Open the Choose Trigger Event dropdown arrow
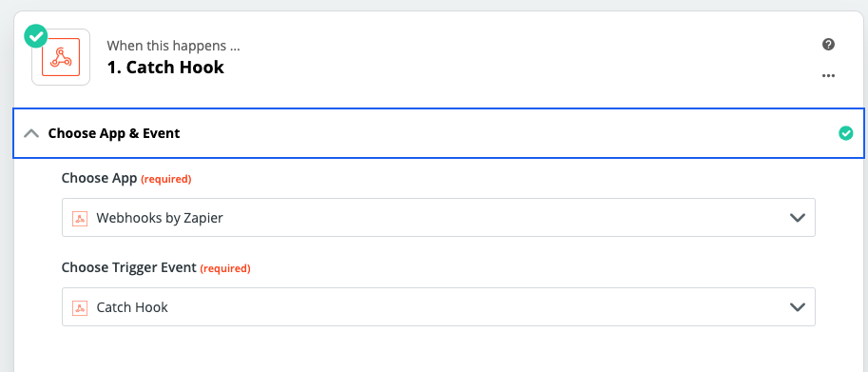 coord(797,306)
